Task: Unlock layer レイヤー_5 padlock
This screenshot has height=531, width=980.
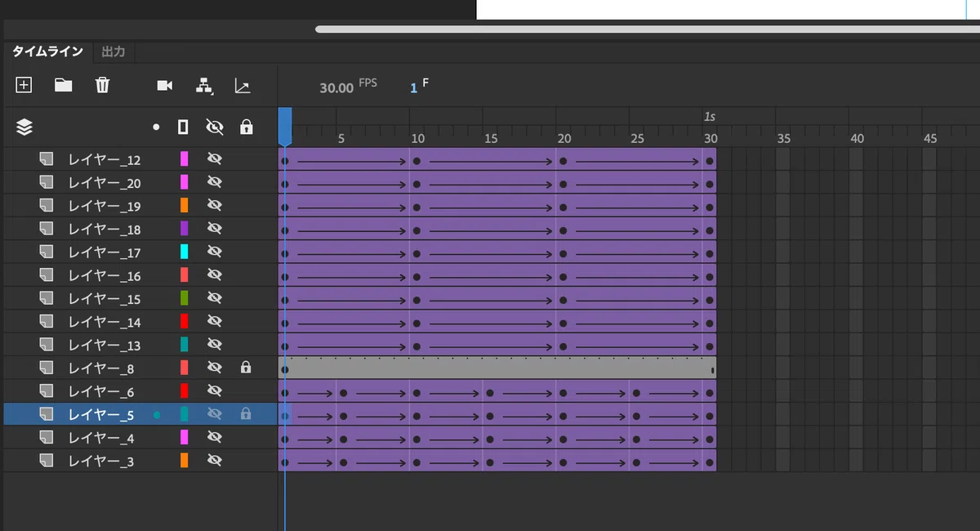Action: (x=246, y=414)
